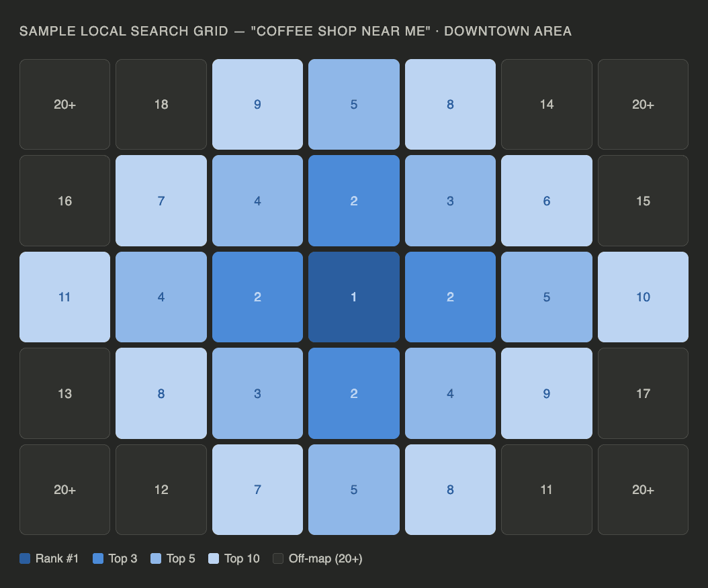Select the rank 7 cell in the bottom row
708x588 pixels.
coord(257,489)
